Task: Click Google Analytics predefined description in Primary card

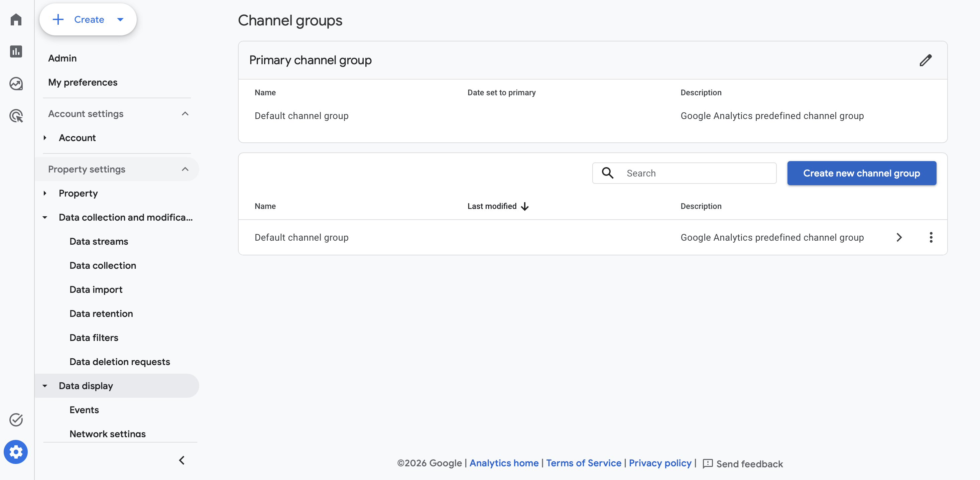Action: point(772,116)
